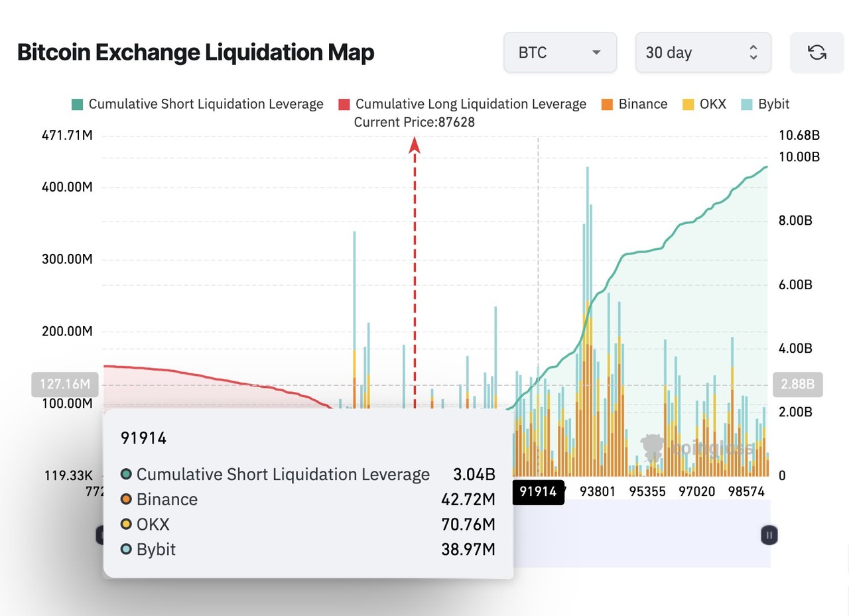
Task: Open the BTC coin dropdown
Action: click(x=560, y=52)
